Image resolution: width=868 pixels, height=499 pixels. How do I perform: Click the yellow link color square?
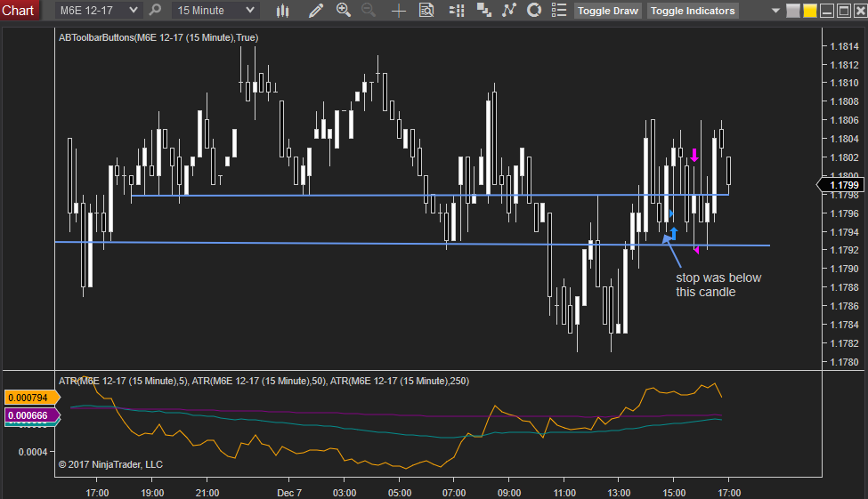810,11
